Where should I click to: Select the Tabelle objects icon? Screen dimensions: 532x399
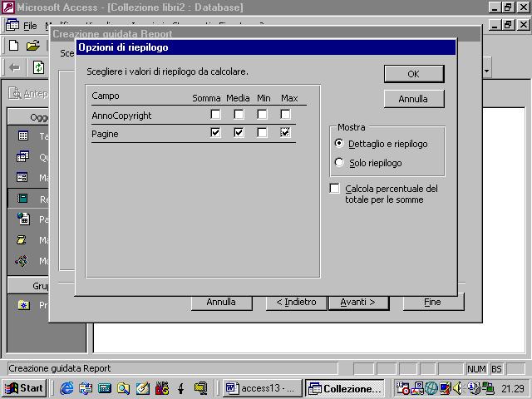[22, 136]
